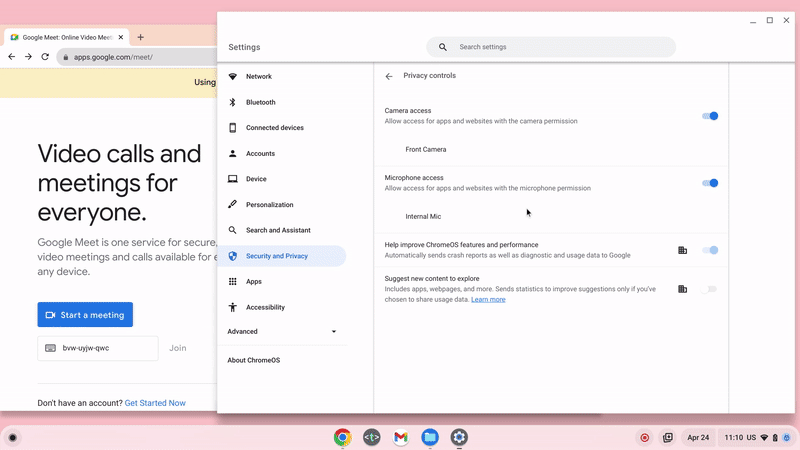Toggle Suggest new content to explore
800x450 pixels.
(x=709, y=289)
